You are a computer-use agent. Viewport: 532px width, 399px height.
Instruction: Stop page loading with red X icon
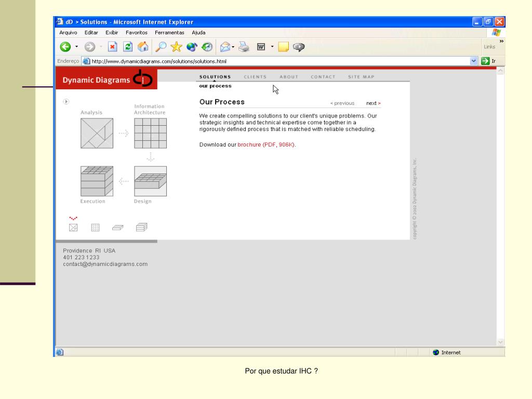pos(112,47)
